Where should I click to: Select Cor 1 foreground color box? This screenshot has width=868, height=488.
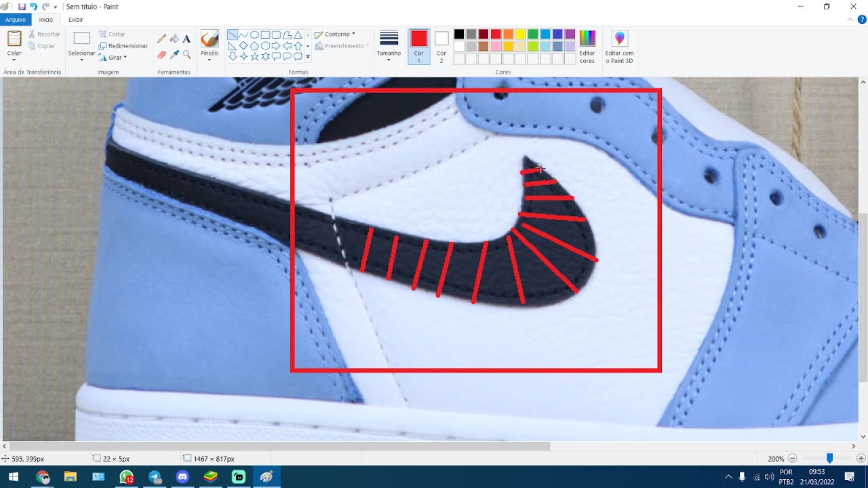coord(419,46)
